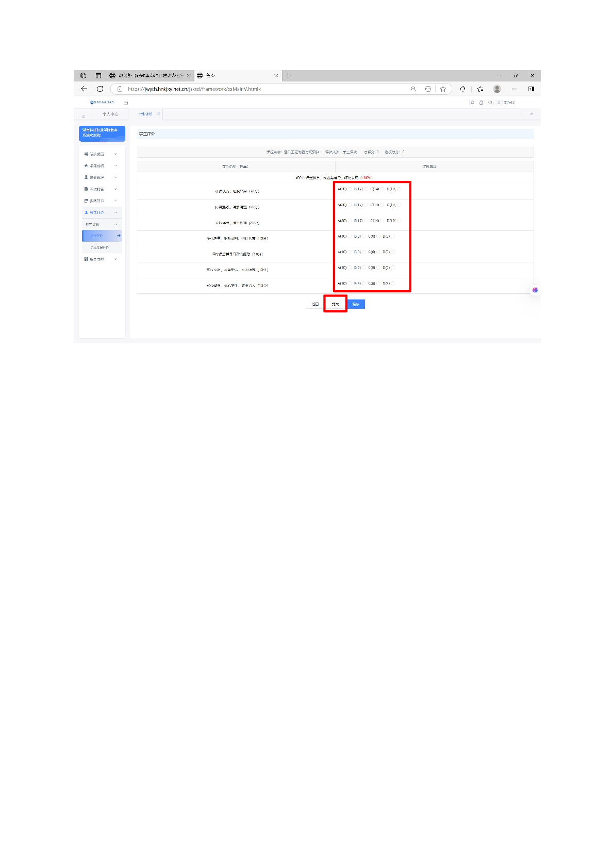
Task: Close the 学生评价 page tab
Action: 159,114
